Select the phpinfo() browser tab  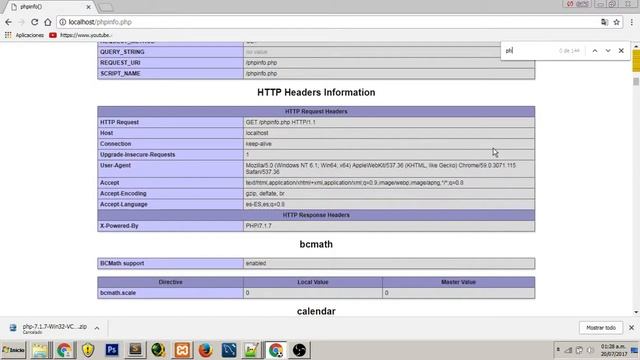pyautogui.click(x=49, y=7)
